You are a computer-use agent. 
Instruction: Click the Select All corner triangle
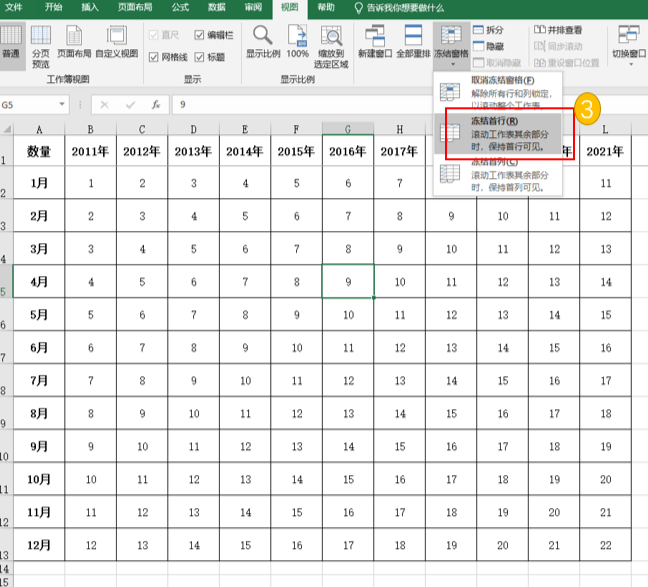click(7, 129)
